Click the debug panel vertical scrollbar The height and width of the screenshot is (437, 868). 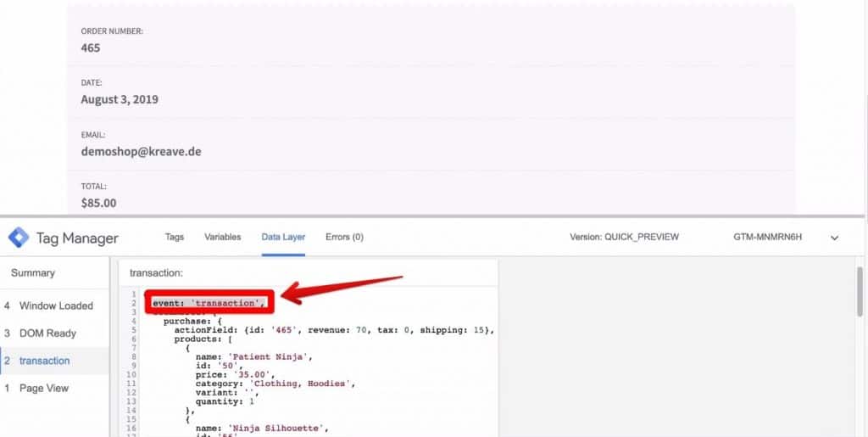pos(861,293)
